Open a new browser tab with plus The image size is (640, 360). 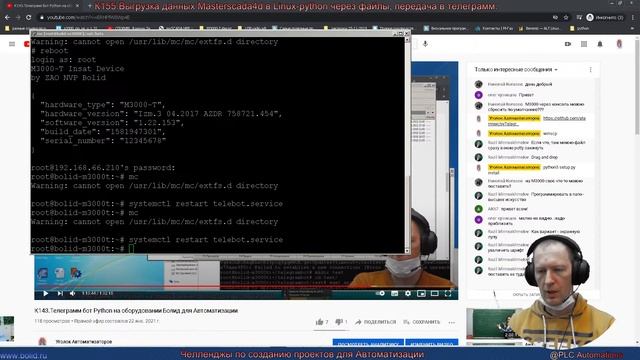pyautogui.click(x=89, y=6)
